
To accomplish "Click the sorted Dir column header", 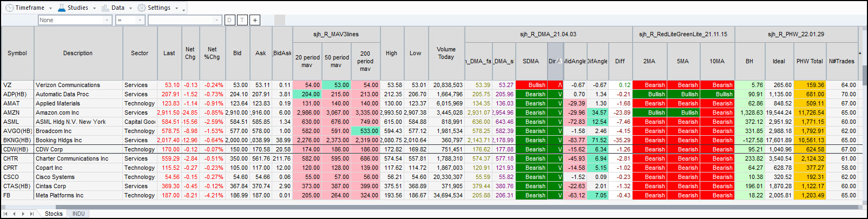I will (555, 61).
